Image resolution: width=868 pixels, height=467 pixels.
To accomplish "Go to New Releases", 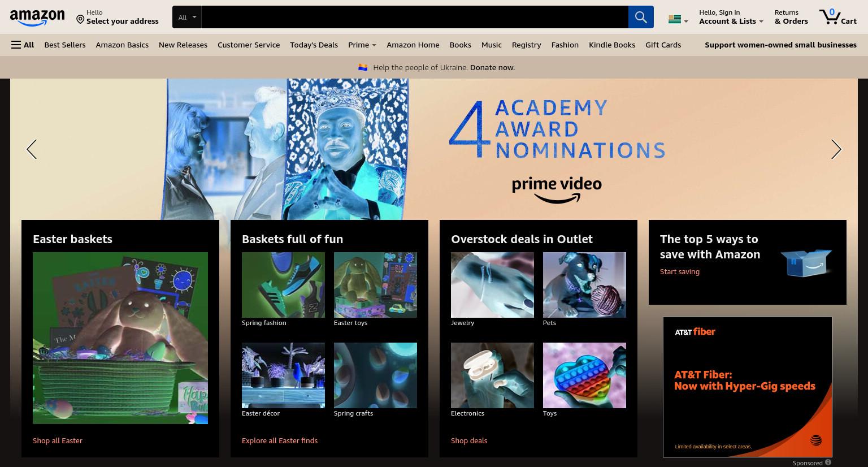I will click(x=183, y=45).
